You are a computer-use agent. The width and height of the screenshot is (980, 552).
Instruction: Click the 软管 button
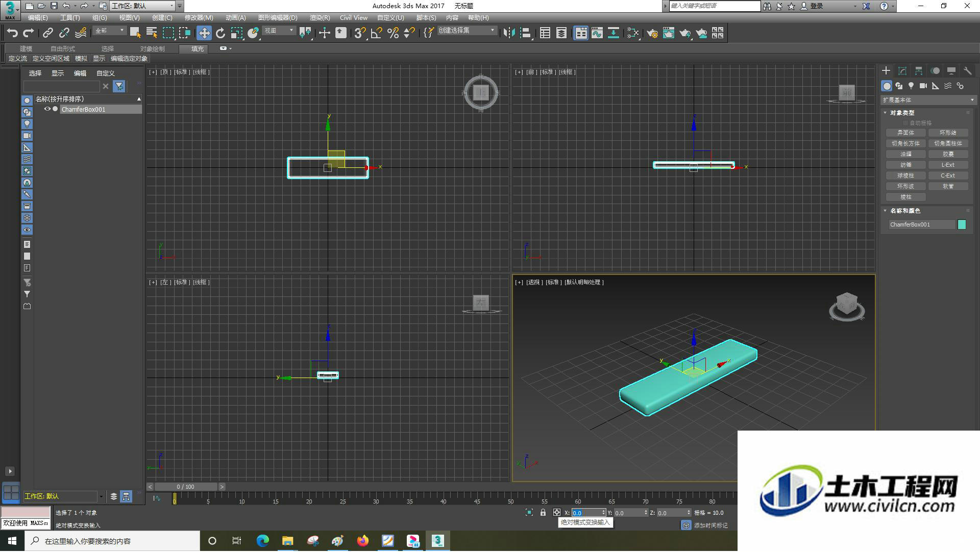(948, 186)
